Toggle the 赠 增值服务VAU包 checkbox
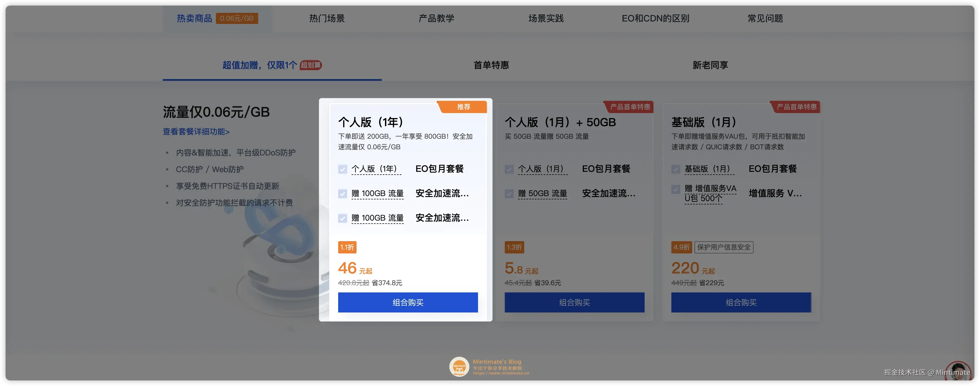Screen dimensions: 980x386 676,189
